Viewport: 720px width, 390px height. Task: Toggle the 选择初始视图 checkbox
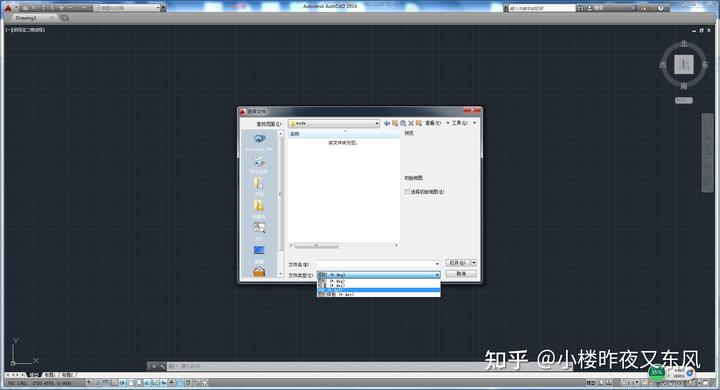(407, 192)
